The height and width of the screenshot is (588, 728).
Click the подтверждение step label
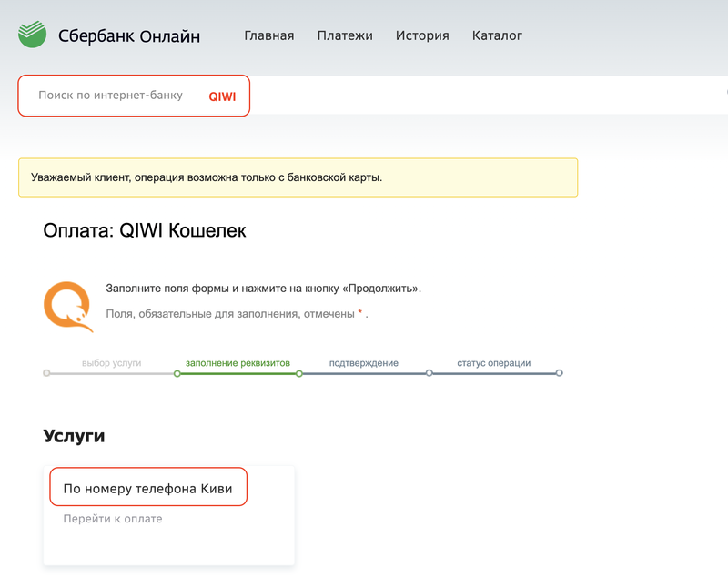(x=363, y=363)
